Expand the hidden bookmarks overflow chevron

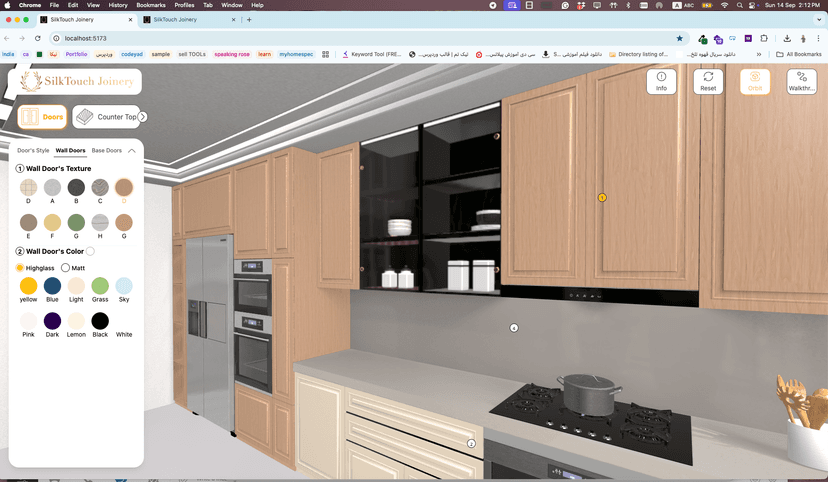pyautogui.click(x=758, y=54)
